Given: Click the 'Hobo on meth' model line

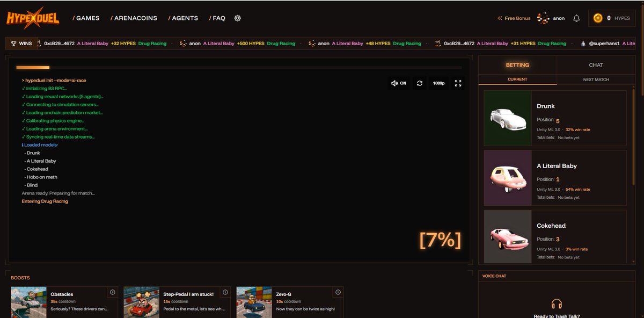Looking at the screenshot, I should coord(41,177).
